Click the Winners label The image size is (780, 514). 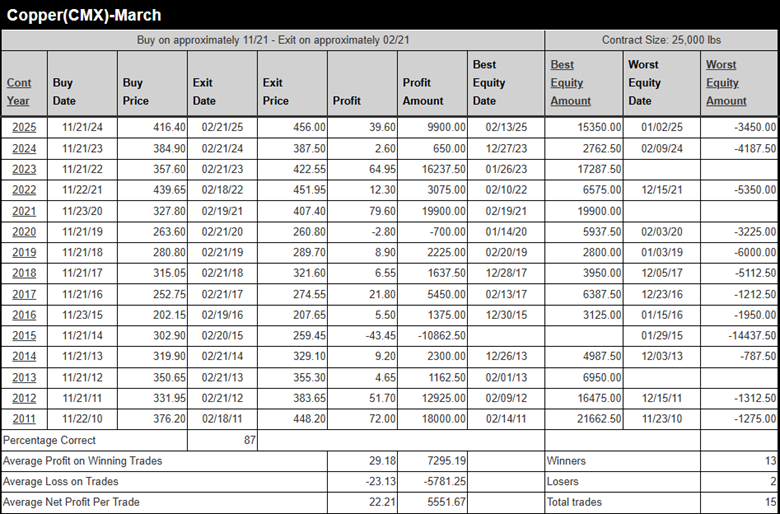566,461
